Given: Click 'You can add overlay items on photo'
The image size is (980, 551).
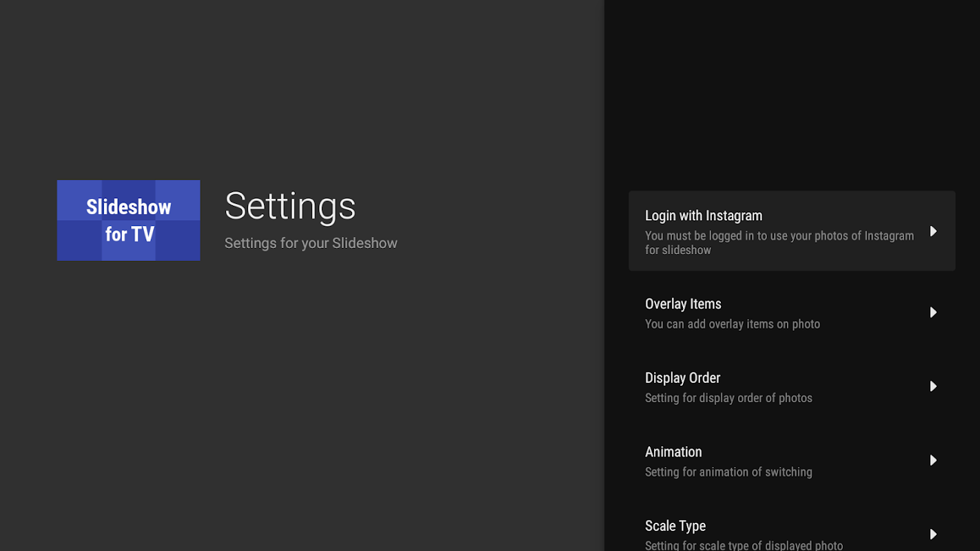Looking at the screenshot, I should pos(732,324).
